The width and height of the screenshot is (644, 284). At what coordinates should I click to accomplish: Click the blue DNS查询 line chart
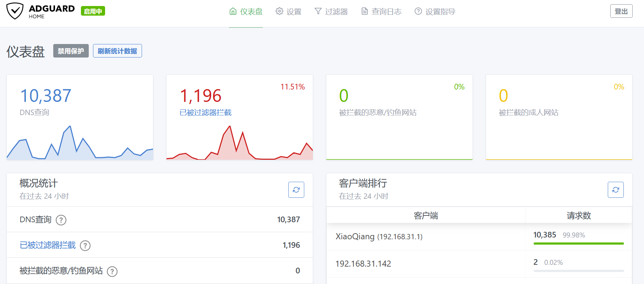click(x=80, y=143)
